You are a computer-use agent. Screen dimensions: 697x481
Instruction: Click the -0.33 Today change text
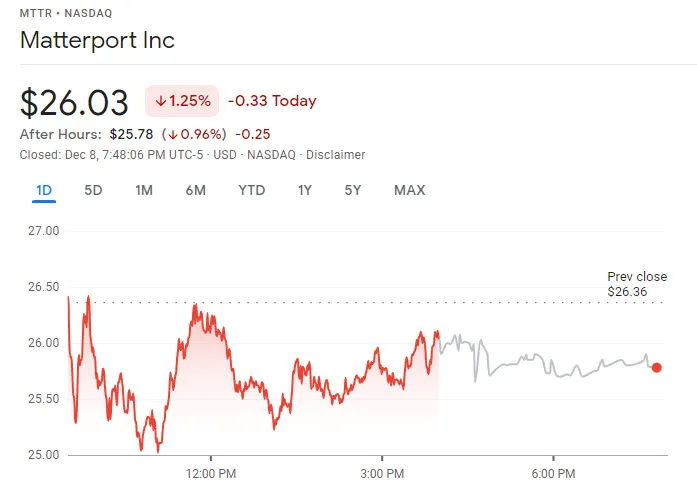pyautogui.click(x=272, y=101)
